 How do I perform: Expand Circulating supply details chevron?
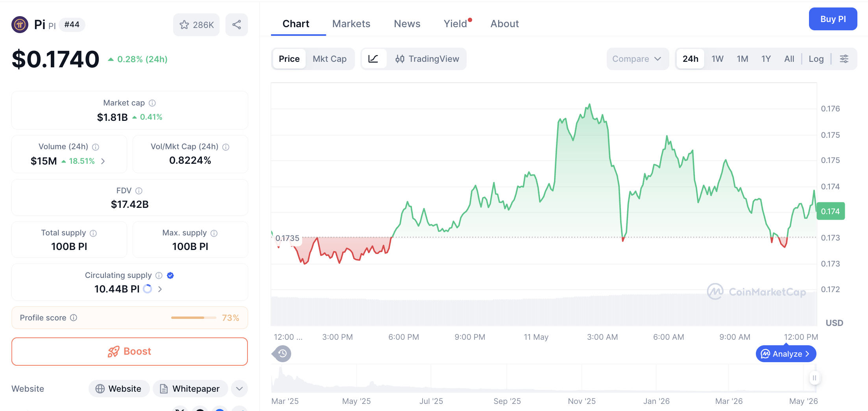[x=160, y=289]
